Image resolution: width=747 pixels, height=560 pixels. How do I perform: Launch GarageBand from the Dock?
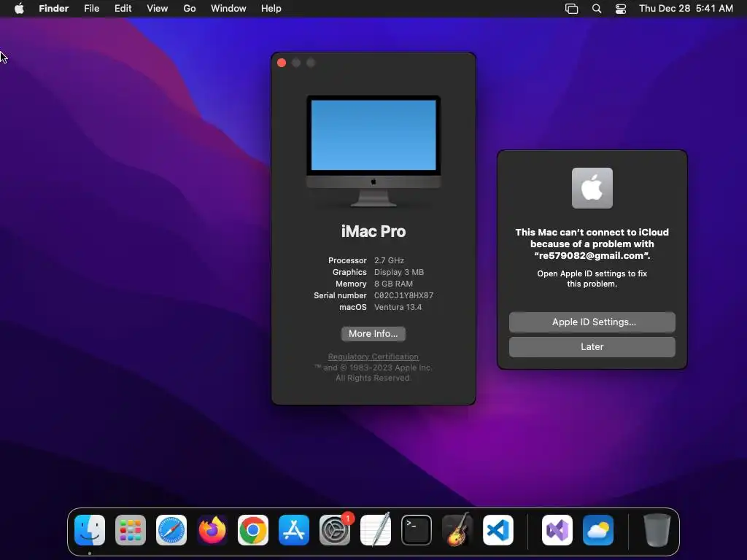[457, 530]
